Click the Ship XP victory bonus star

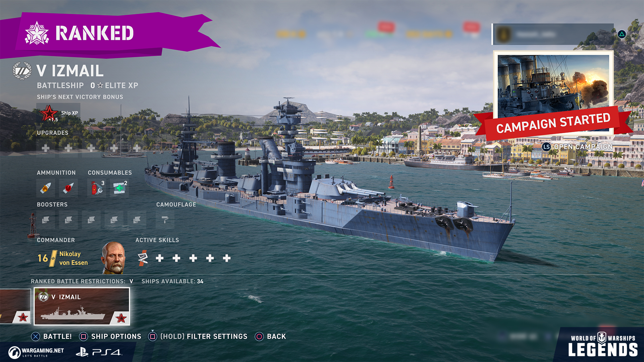pos(49,113)
